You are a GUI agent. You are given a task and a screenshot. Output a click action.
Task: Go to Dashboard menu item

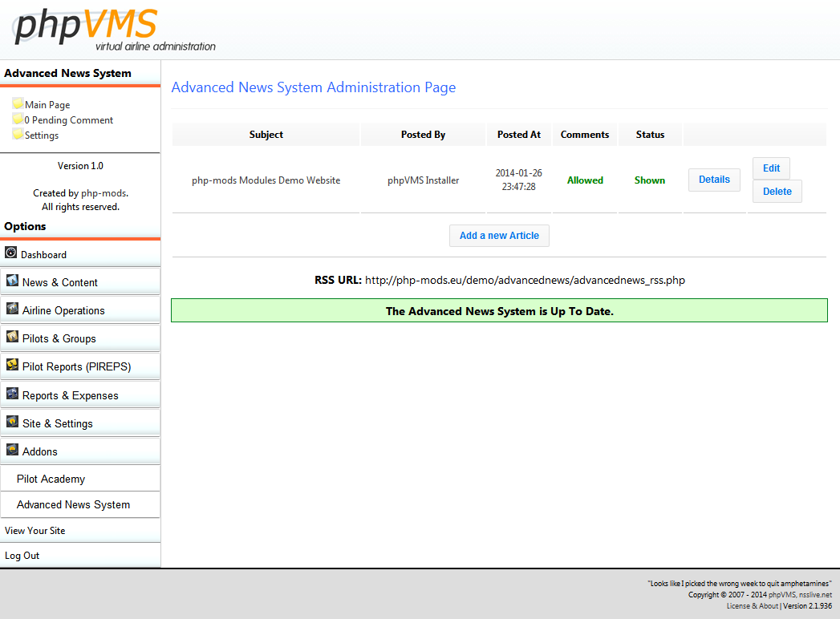point(80,253)
